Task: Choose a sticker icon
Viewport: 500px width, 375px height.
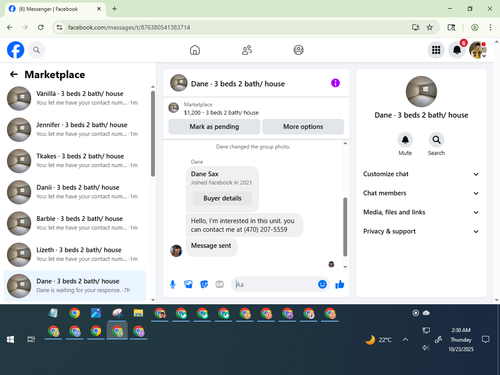Action: tap(204, 284)
